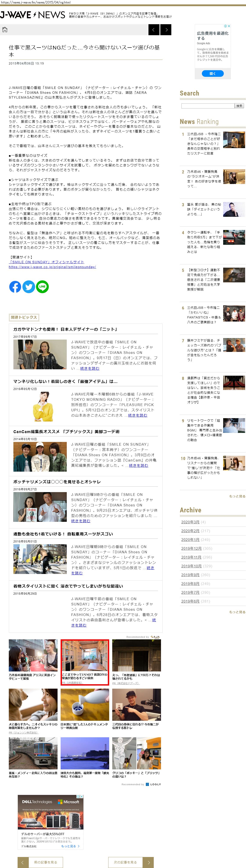Open ranking 8 演劇界 article

click(x=204, y=390)
